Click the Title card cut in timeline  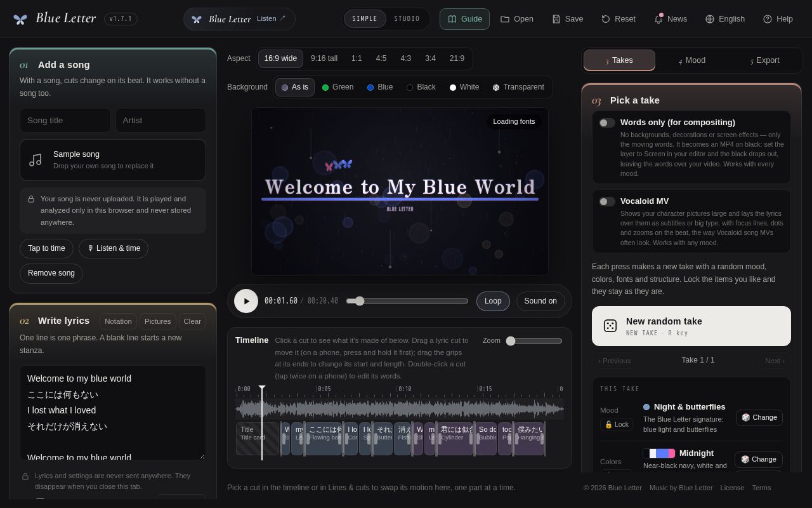(x=257, y=439)
